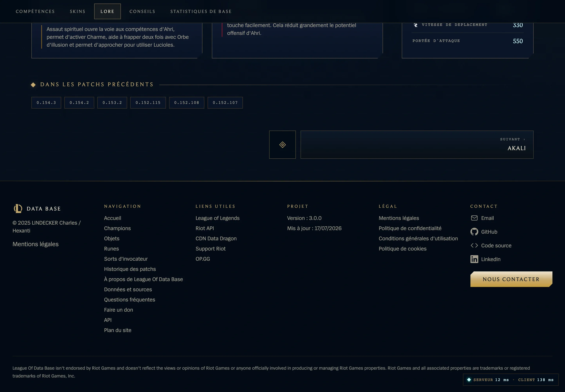Open the API link under Navigation

[x=108, y=320]
